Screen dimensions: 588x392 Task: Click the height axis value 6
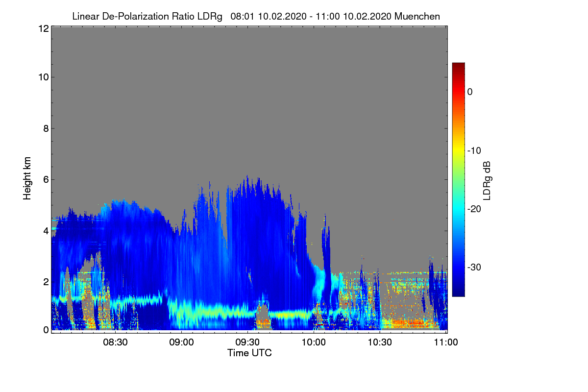click(45, 180)
